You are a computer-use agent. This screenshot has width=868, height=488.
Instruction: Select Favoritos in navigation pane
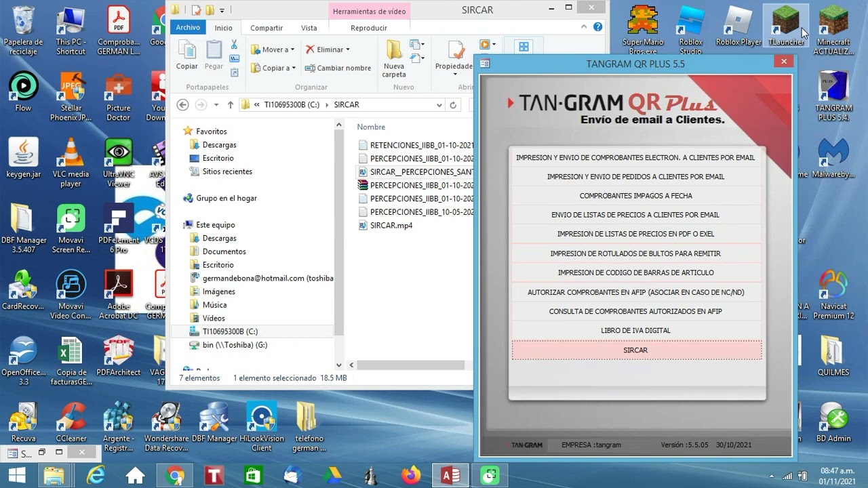click(x=211, y=131)
